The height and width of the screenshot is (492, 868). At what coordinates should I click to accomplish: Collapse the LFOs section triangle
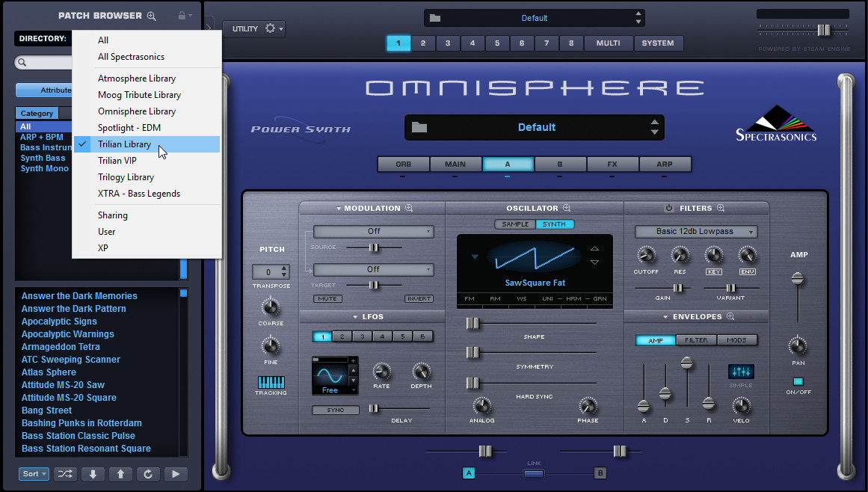coord(355,317)
